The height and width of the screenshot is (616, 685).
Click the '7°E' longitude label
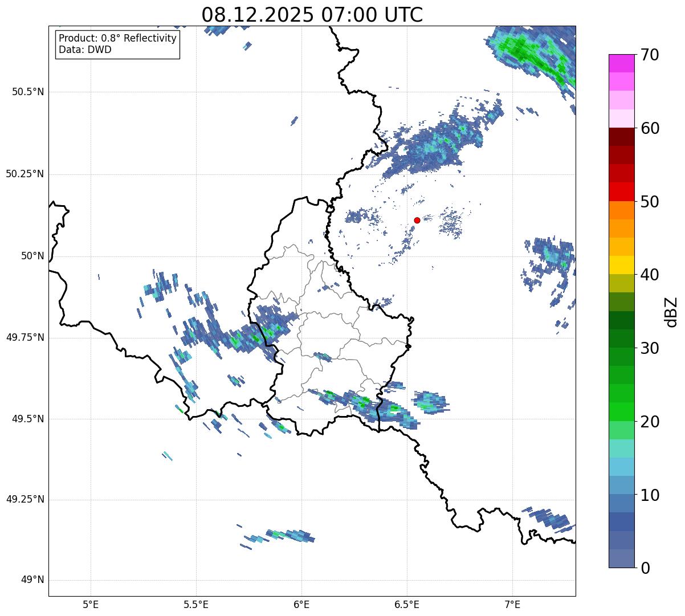[x=513, y=605]
